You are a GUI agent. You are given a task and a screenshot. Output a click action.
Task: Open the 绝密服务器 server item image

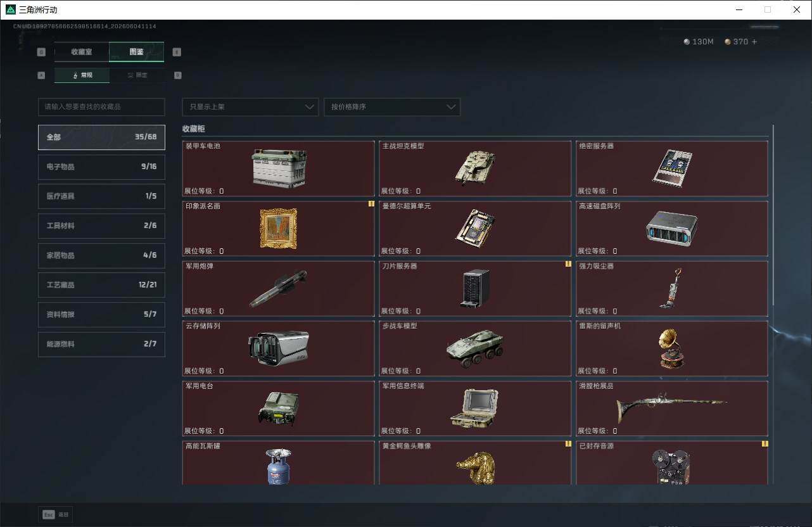(x=672, y=168)
